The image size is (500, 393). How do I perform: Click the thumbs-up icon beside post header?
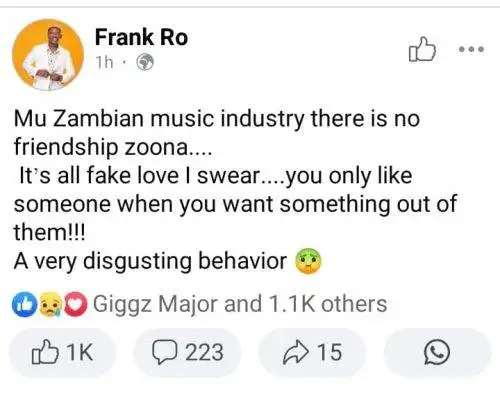click(422, 49)
